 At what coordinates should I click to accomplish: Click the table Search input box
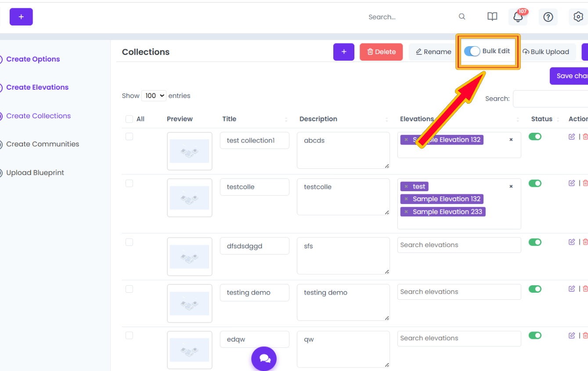coord(551,98)
